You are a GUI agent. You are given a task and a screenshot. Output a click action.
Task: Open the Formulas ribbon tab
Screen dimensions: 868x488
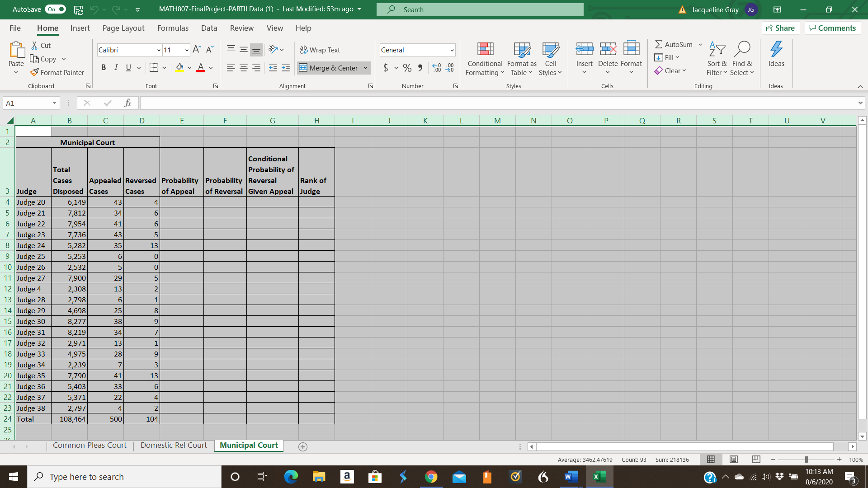(x=173, y=28)
